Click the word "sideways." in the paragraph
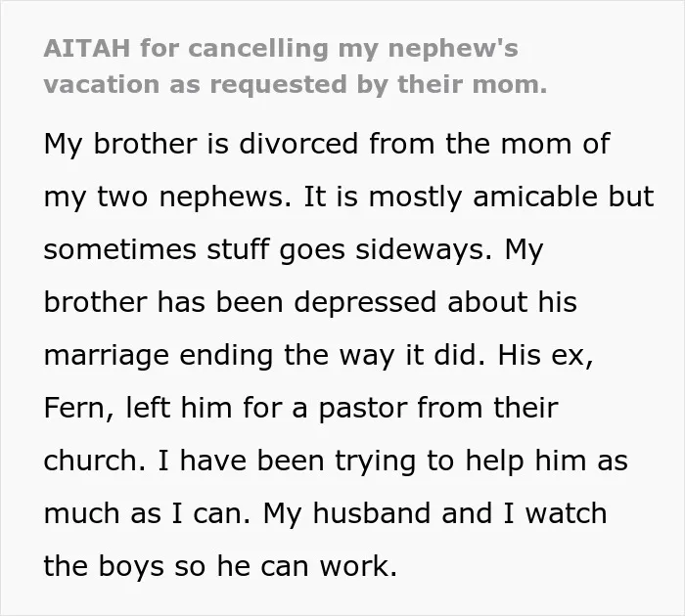Screen dimensions: 685x616 pyautogui.click(x=424, y=249)
